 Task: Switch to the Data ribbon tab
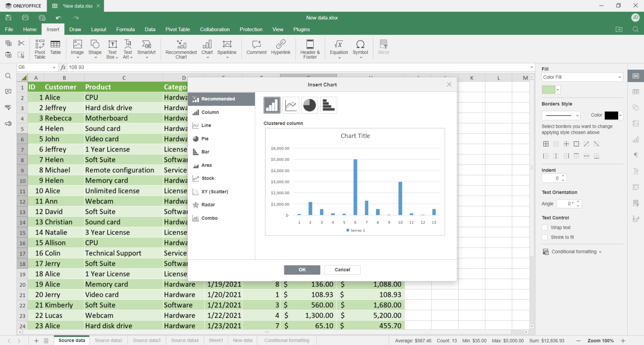(150, 29)
